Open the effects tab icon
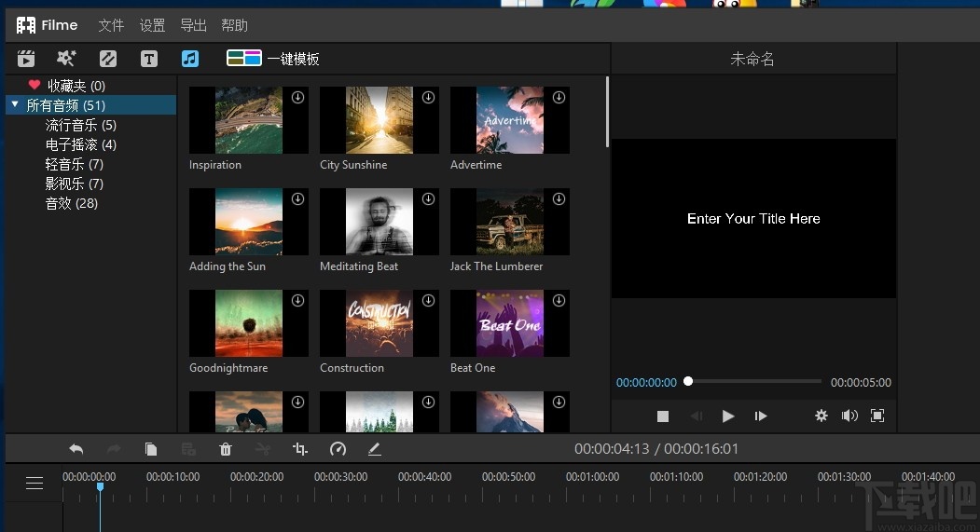This screenshot has height=532, width=980. [x=66, y=59]
